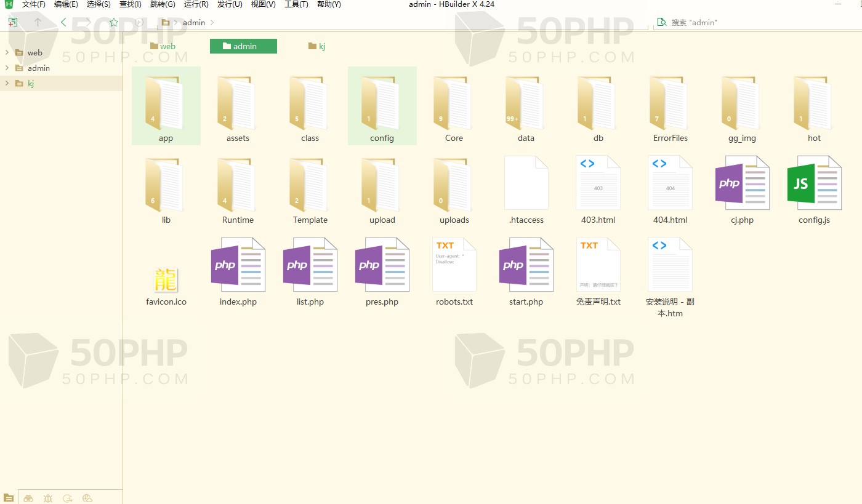
Task: Open the cj.php file icon
Action: click(x=742, y=183)
